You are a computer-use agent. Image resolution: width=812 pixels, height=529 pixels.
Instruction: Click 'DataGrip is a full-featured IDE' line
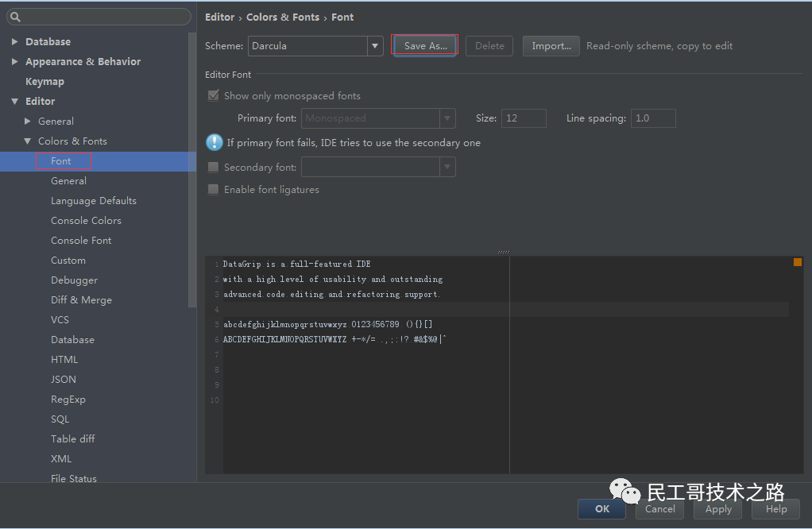[x=296, y=264]
